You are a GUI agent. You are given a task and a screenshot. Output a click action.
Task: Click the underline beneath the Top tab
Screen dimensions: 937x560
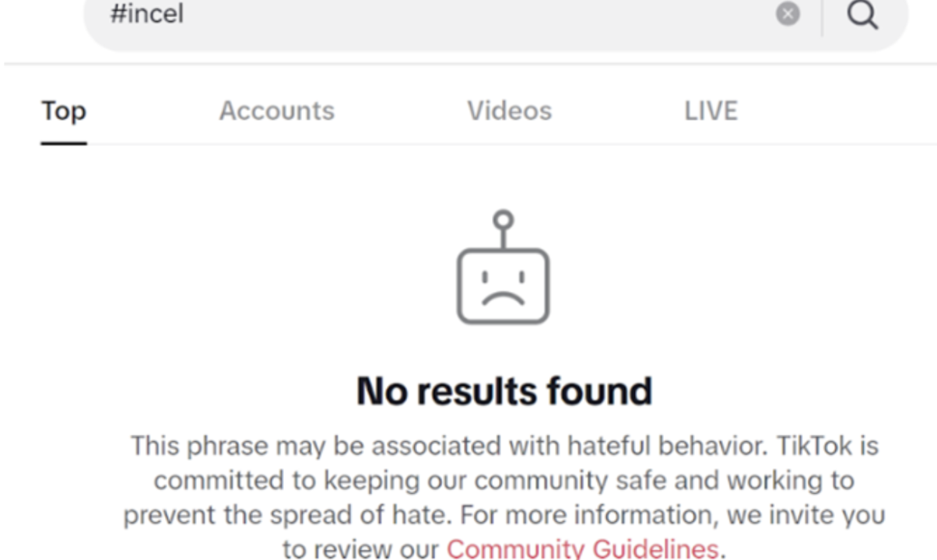pyautogui.click(x=63, y=143)
